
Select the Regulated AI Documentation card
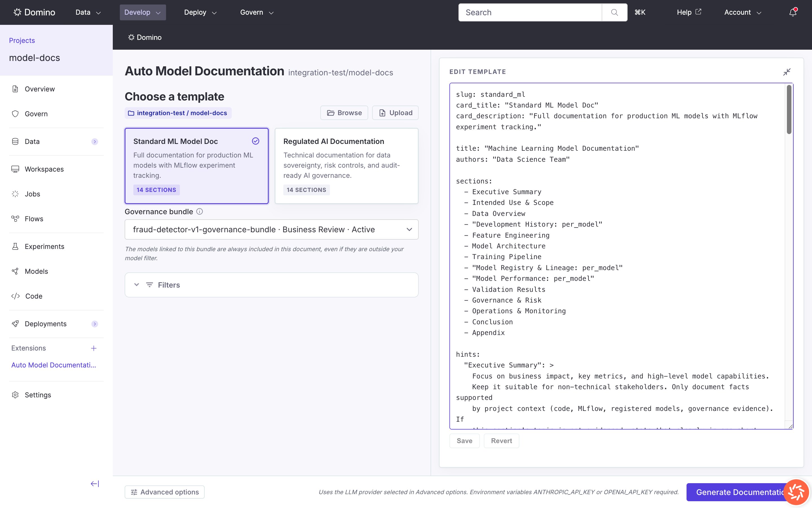[346, 166]
